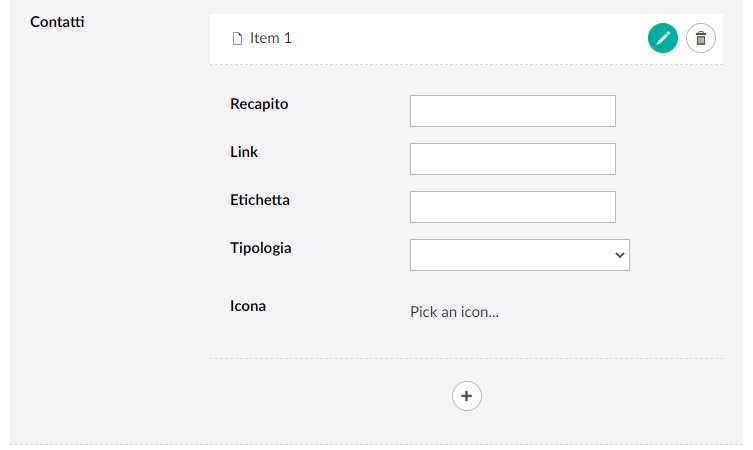Click the Link field label
This screenshot has width=753, height=450.
coord(244,152)
